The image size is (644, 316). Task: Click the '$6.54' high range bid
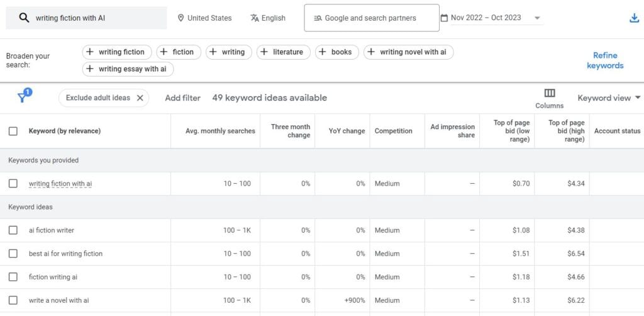click(x=576, y=254)
